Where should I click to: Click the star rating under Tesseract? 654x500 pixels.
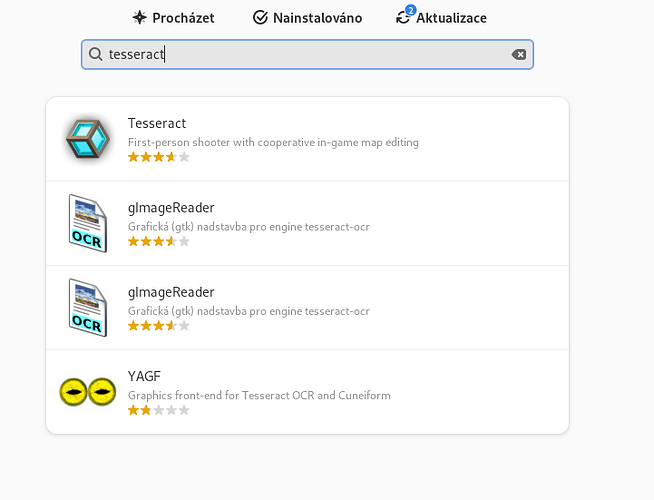pos(159,157)
